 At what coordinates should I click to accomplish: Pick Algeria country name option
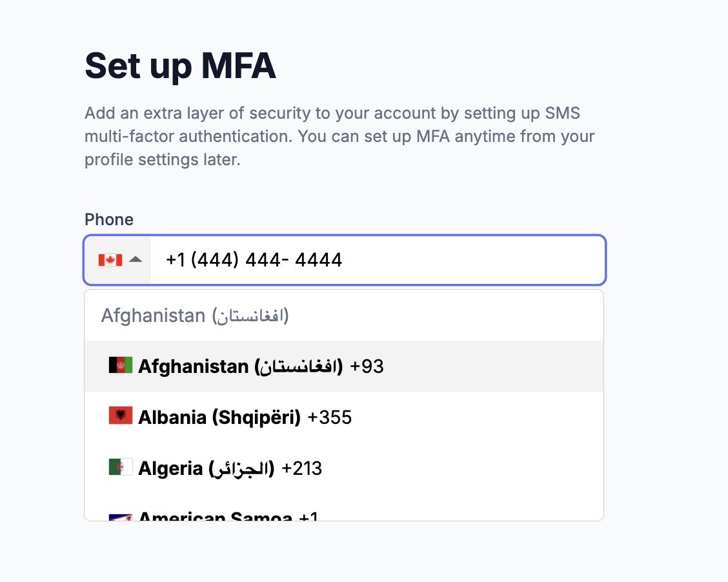click(206, 468)
